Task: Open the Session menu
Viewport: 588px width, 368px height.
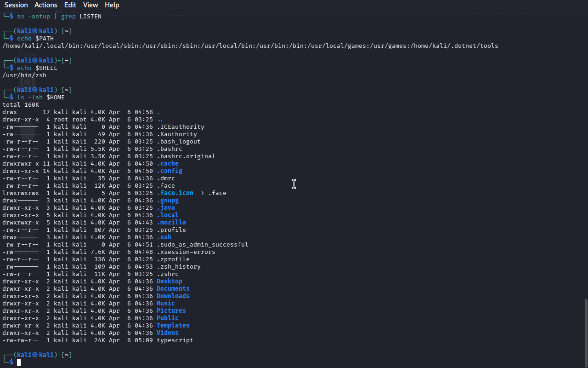Action: pyautogui.click(x=16, y=5)
